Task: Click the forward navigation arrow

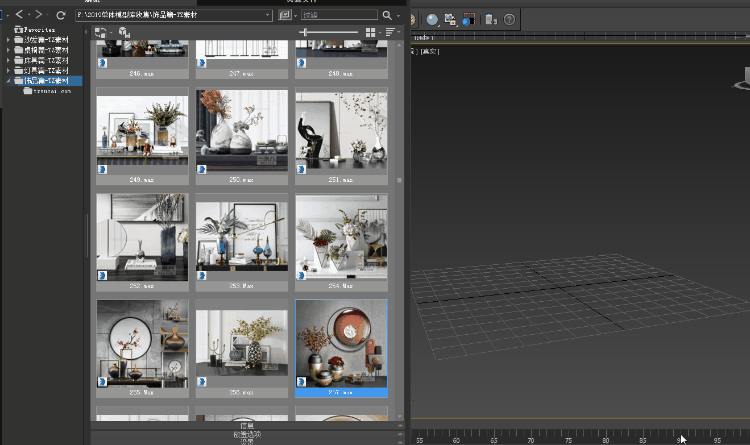Action: click(39, 16)
